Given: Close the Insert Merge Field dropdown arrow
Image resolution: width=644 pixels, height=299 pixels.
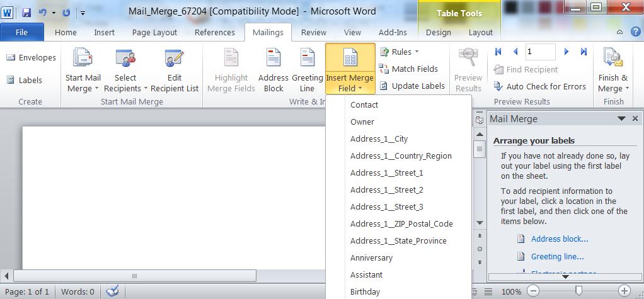Looking at the screenshot, I should coord(360,89).
